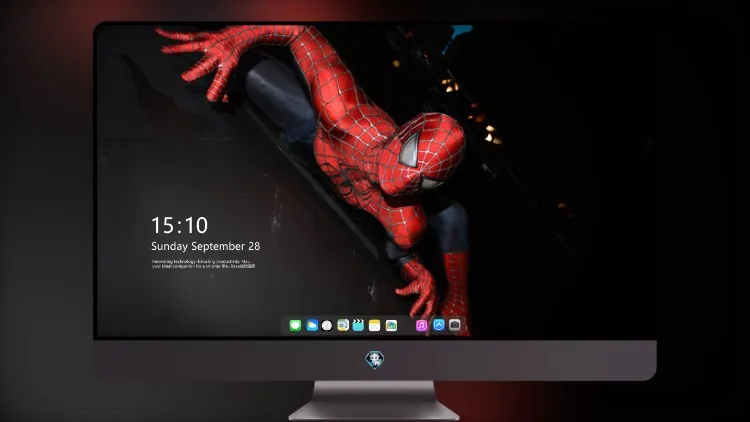Click the 'Sunday September 28' date text

206,246
